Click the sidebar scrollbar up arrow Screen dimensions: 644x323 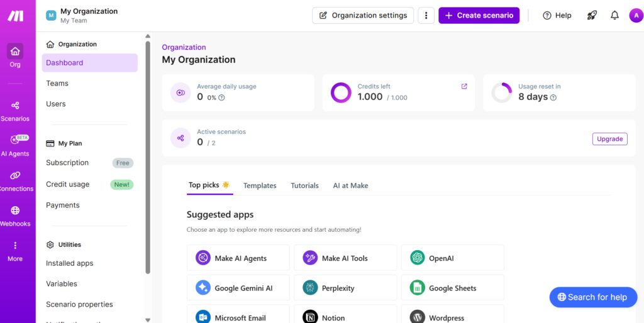pyautogui.click(x=148, y=36)
